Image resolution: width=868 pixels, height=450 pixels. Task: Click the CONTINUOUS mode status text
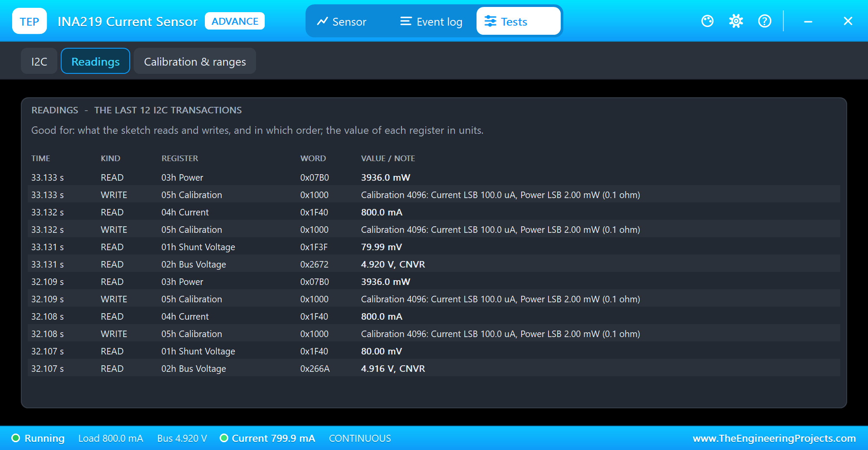pos(360,438)
